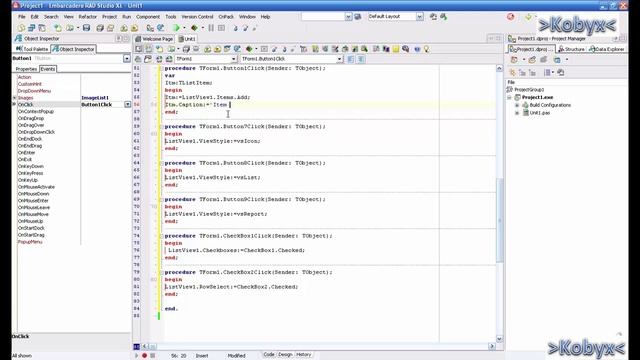Viewport: 640px width, 360px height.
Task: Open the TForm1 class combo box arrow
Action: pyautogui.click(x=234, y=59)
